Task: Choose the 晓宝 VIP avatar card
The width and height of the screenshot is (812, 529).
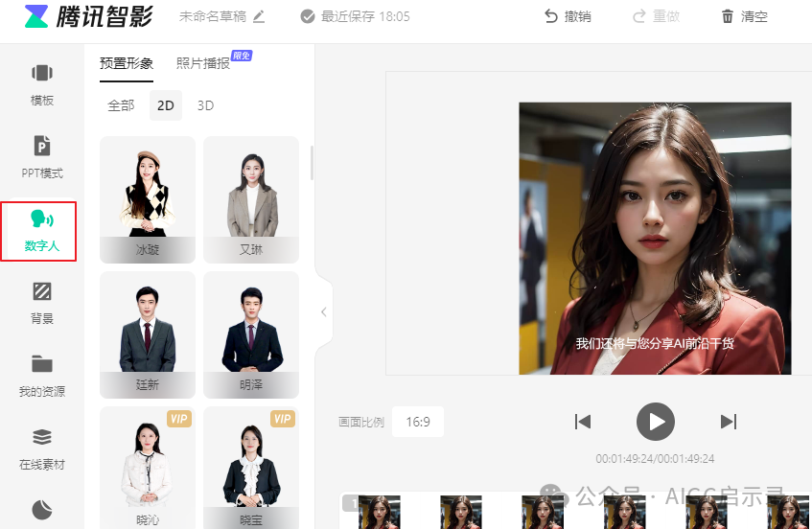Action: (x=251, y=468)
